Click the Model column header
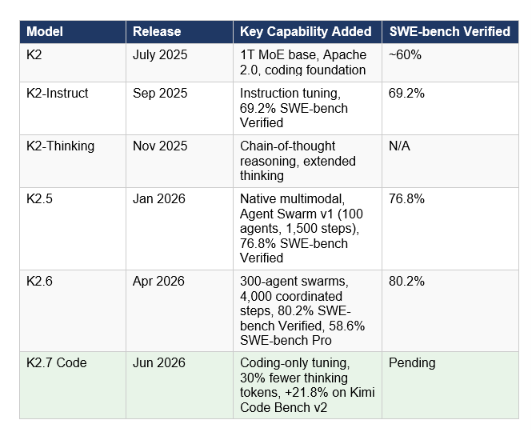The width and height of the screenshot is (531, 431). click(72, 32)
